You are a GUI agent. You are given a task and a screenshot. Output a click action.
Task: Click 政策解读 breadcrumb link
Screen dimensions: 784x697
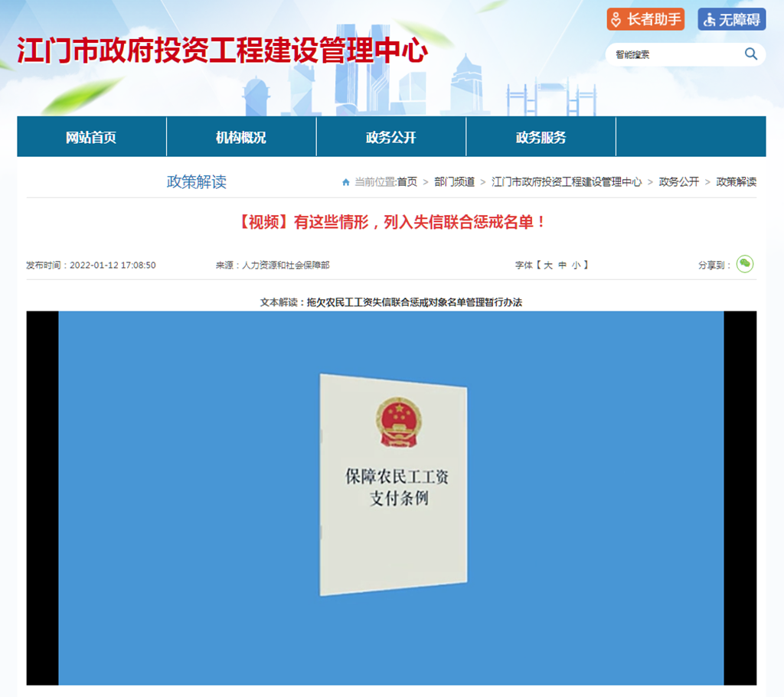tap(736, 182)
